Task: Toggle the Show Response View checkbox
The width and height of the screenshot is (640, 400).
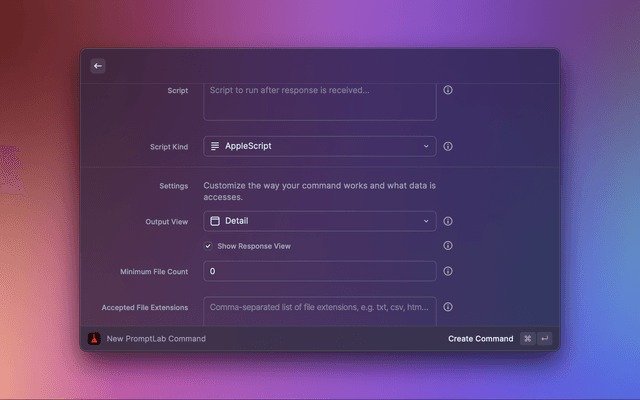Action: (x=208, y=246)
